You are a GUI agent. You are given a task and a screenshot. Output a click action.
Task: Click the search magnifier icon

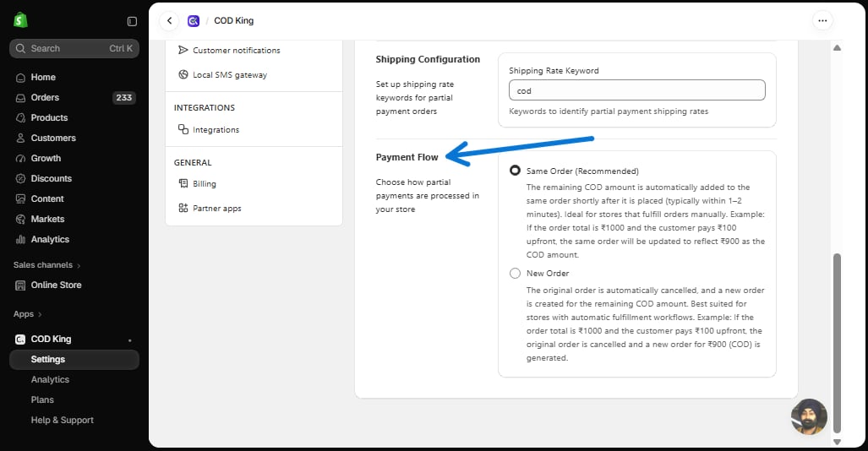click(20, 49)
